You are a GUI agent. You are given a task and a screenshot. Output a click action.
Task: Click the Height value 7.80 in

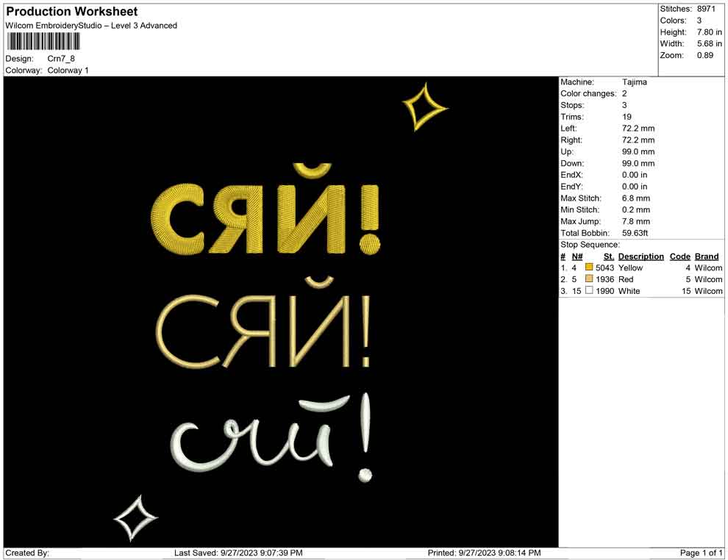tap(709, 32)
